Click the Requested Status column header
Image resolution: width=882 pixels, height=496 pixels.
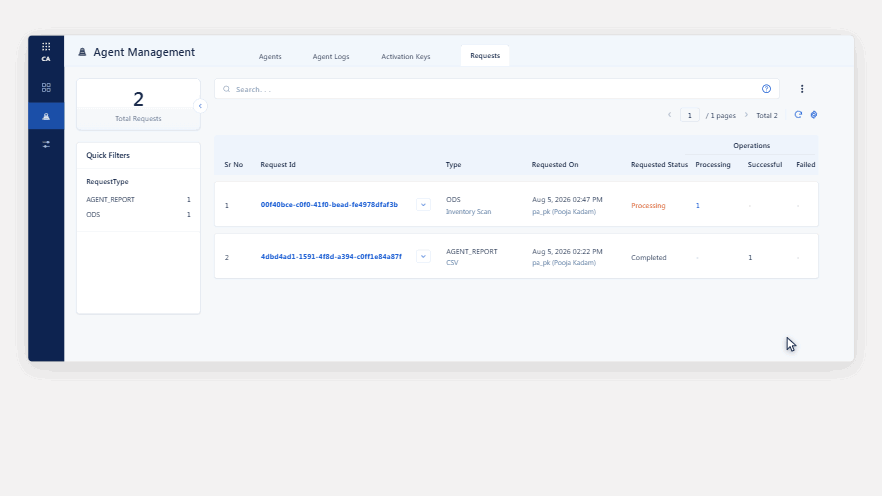659,165
